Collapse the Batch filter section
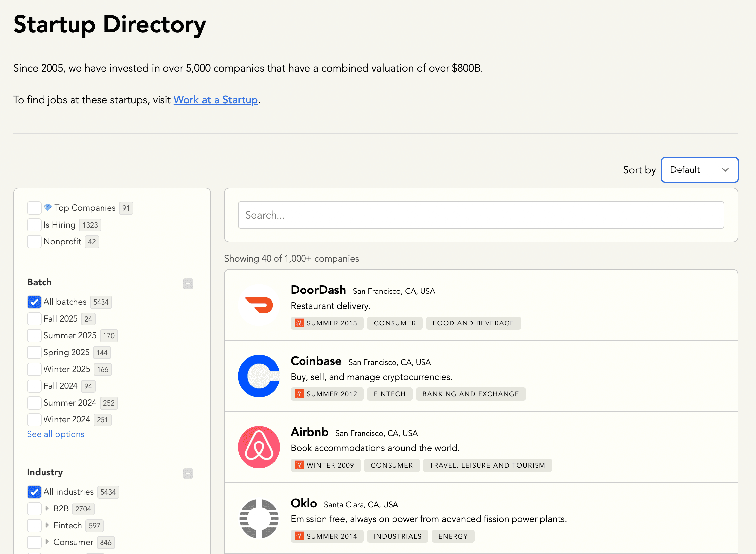 [x=188, y=283]
